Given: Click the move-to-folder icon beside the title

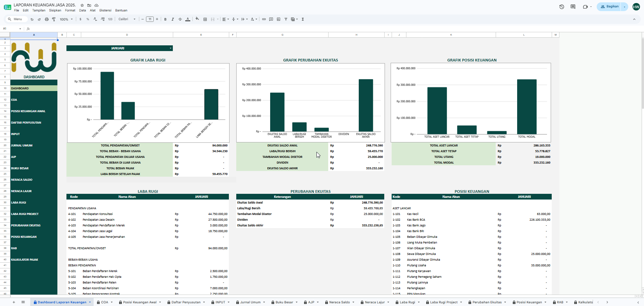Looking at the screenshot, I should click(89, 5).
